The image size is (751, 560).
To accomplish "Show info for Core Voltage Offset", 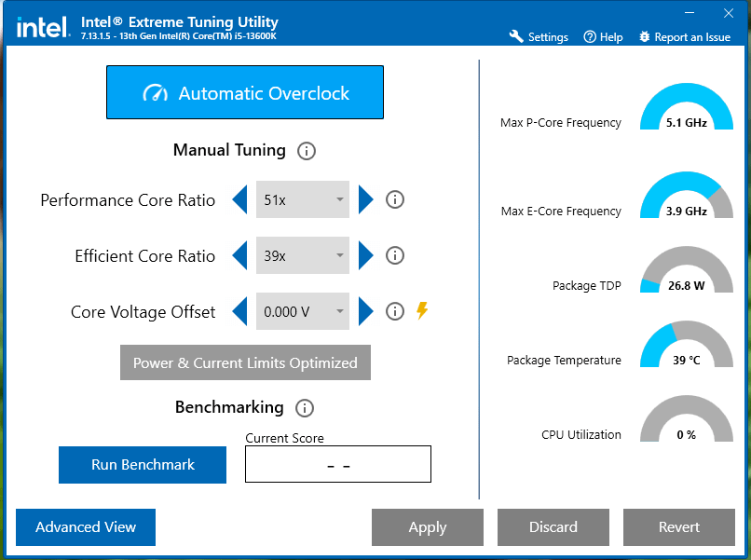I will [x=395, y=311].
